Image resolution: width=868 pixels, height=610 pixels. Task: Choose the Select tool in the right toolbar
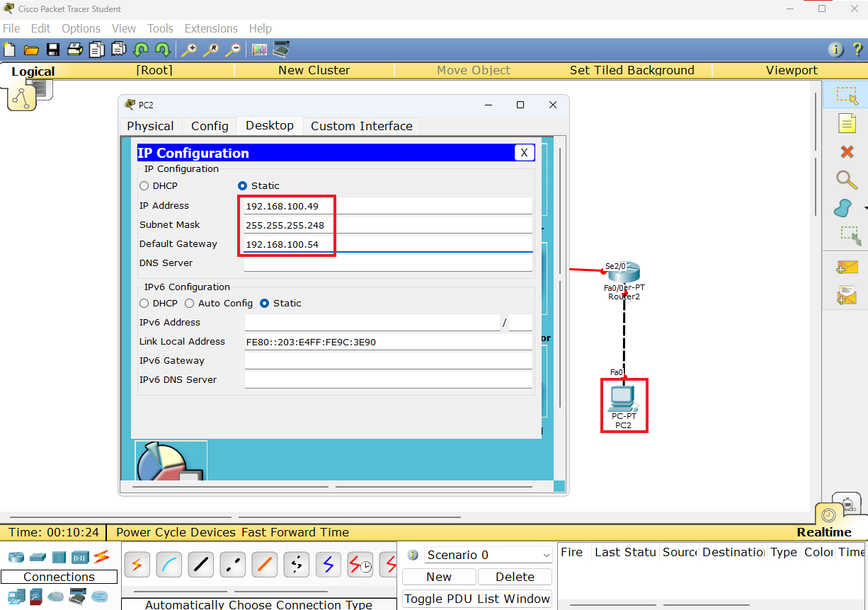pos(846,95)
